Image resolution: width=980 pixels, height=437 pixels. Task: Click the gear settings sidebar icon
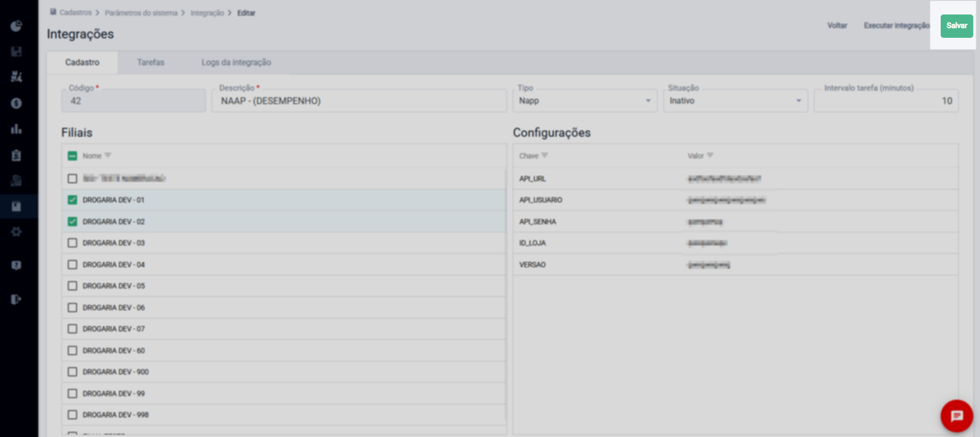point(16,232)
